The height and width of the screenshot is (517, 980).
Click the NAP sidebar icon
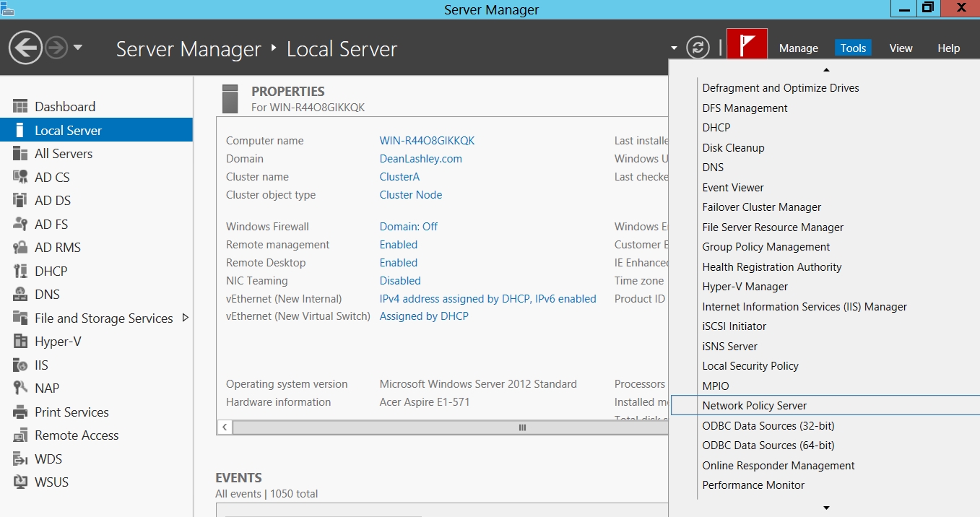pos(20,388)
